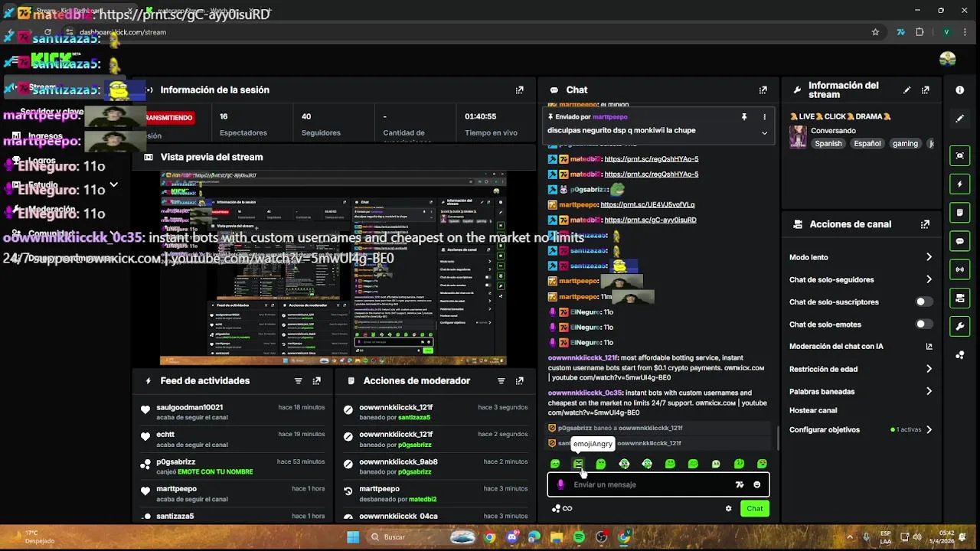Click the 01:40:55 live time value
The width and height of the screenshot is (980, 551).
(480, 116)
